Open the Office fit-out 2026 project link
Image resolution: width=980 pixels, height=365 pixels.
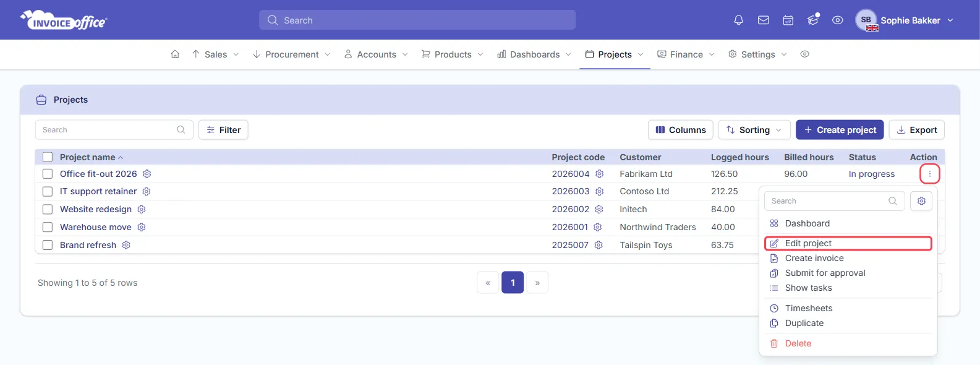pos(98,174)
